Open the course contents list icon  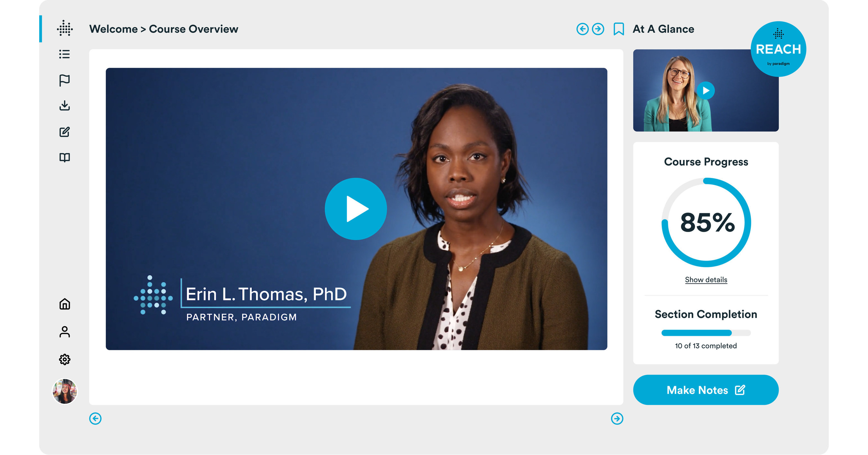pyautogui.click(x=64, y=54)
